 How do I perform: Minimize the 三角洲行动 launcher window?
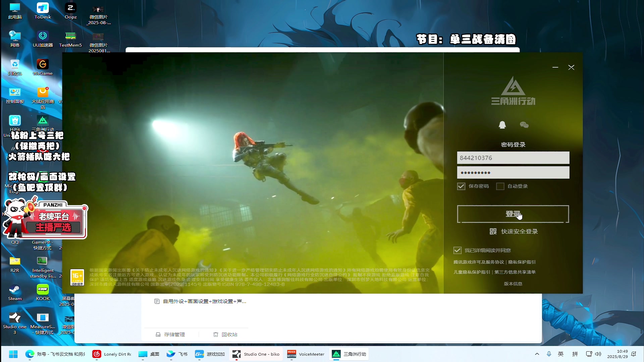555,67
